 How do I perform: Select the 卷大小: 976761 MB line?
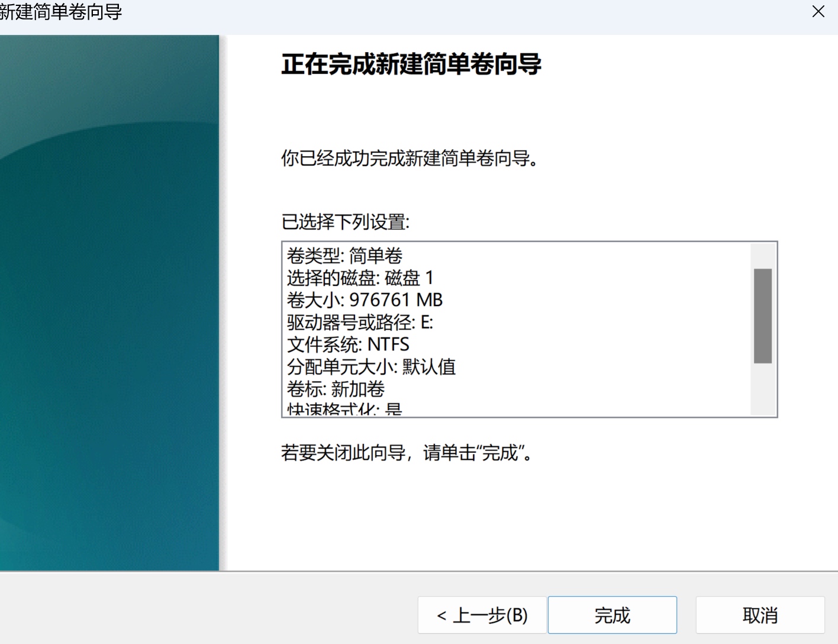[x=365, y=300]
